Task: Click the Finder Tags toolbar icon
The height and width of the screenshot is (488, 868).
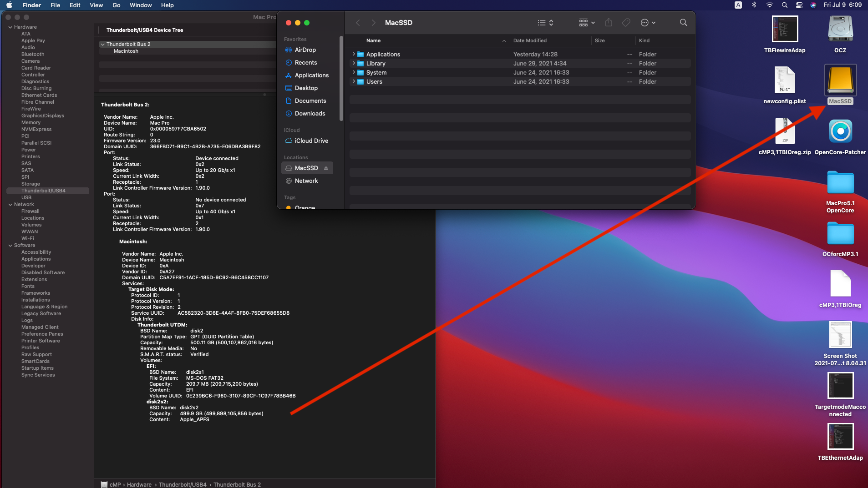Action: (x=626, y=23)
